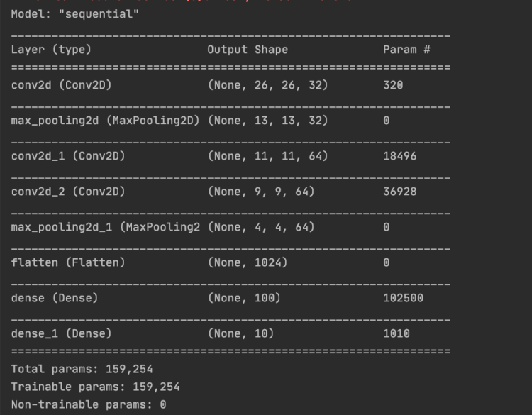Click the "Non-trainable params: 0" line
This screenshot has height=415, width=532.
[x=89, y=404]
